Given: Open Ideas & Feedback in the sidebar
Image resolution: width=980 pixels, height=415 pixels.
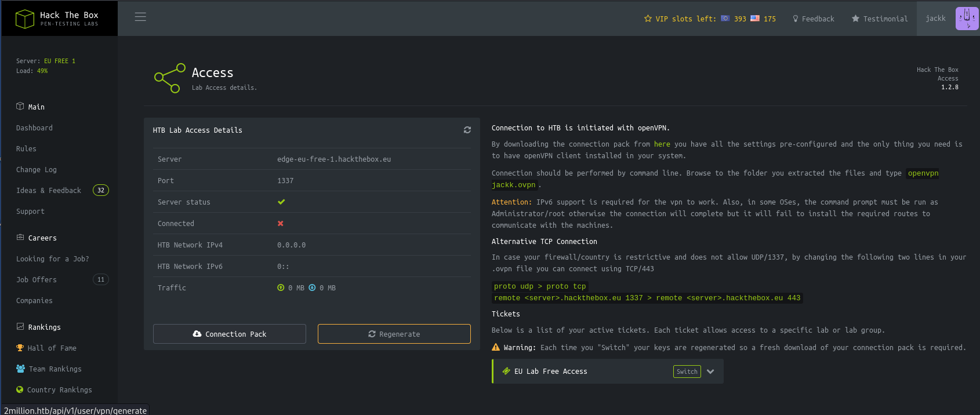Looking at the screenshot, I should coord(49,190).
